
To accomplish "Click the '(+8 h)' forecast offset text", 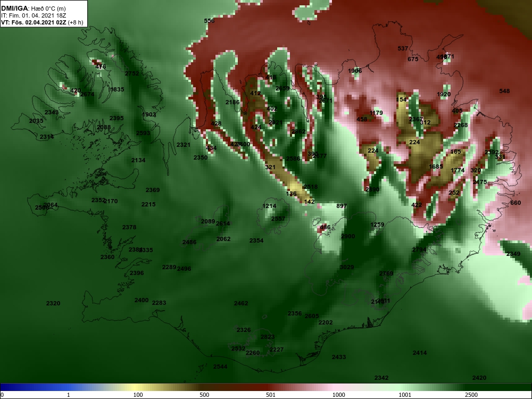I will pyautogui.click(x=76, y=22).
